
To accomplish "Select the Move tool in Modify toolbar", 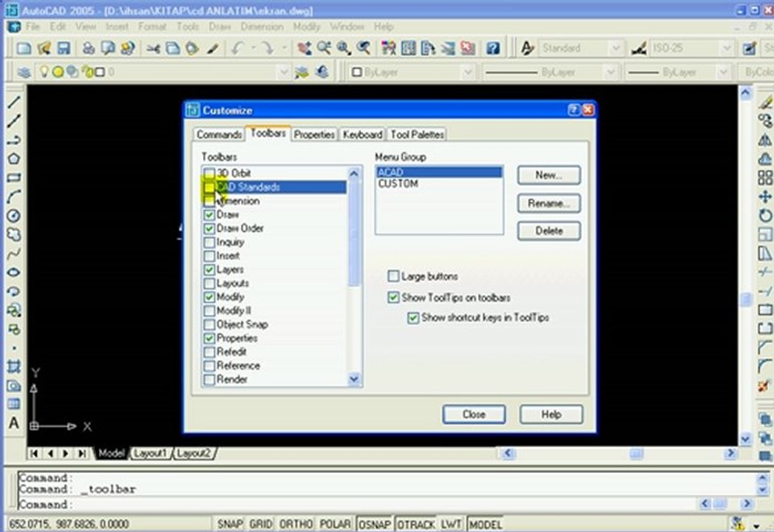I will [x=765, y=197].
